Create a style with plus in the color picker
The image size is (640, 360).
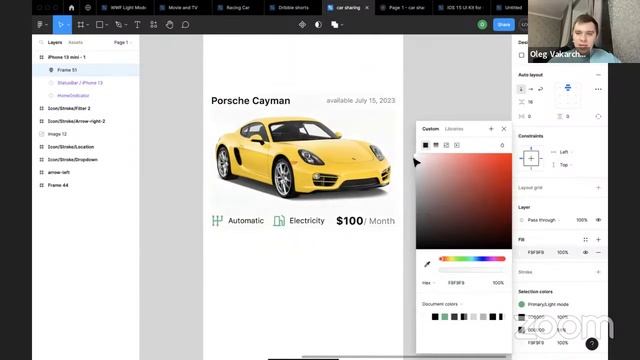tap(491, 129)
